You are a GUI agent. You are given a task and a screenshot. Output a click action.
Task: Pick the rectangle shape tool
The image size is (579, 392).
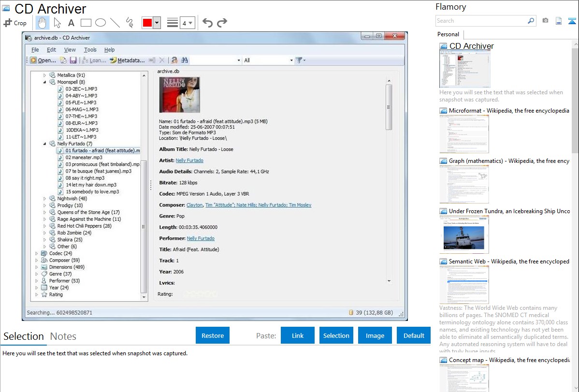(86, 23)
